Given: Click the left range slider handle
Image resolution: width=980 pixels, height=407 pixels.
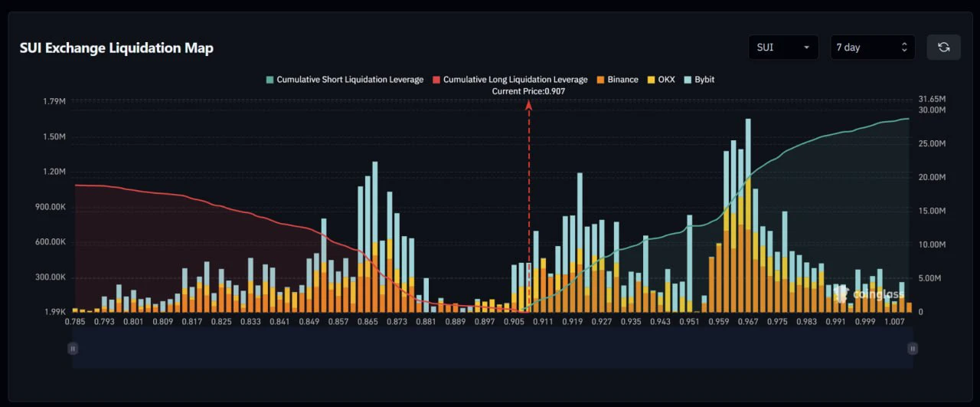Looking at the screenshot, I should (73, 349).
